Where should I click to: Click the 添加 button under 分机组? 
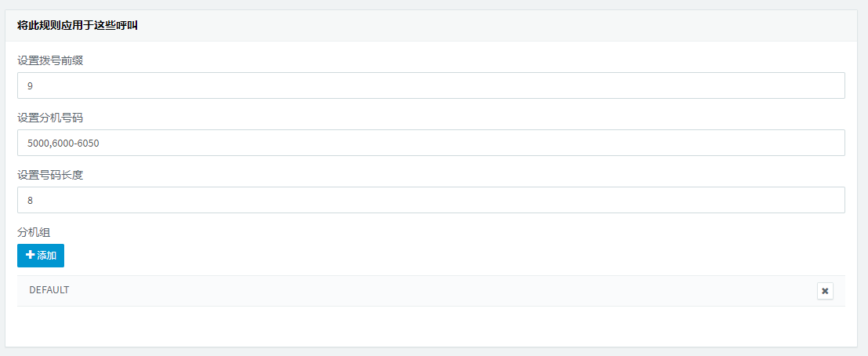41,256
